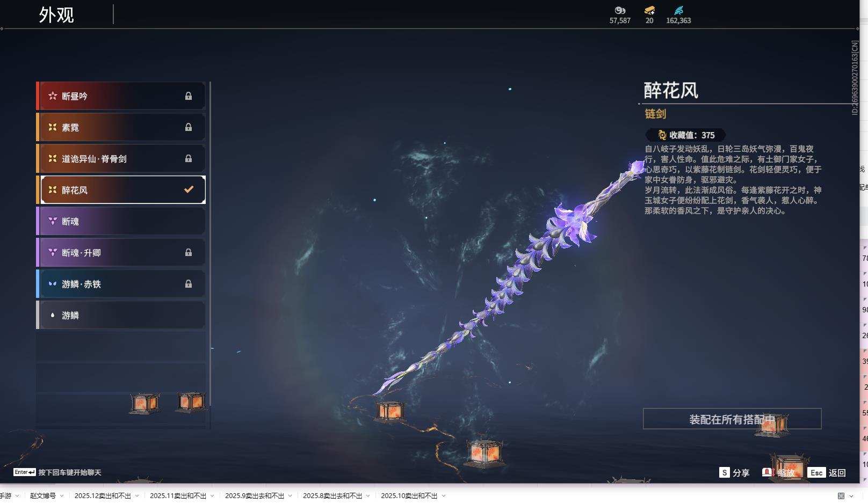Click the 外观 page title
The width and height of the screenshot is (868, 504).
point(56,14)
